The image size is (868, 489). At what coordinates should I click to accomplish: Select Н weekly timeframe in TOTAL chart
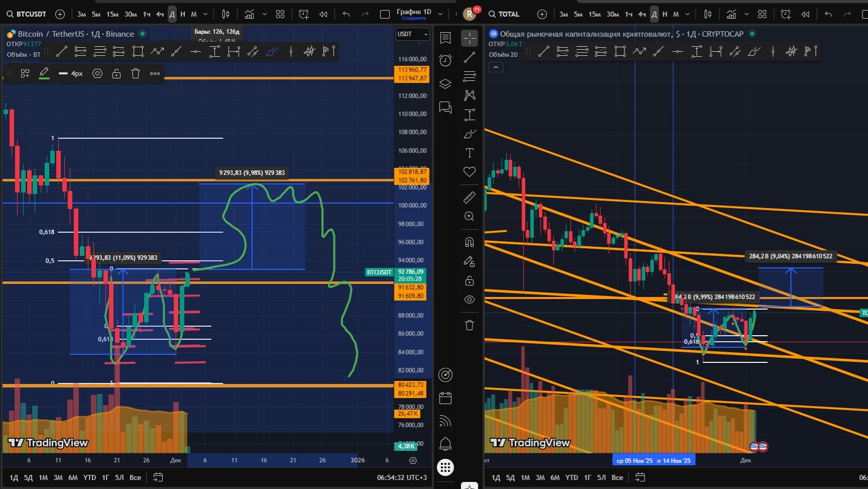[x=665, y=14]
